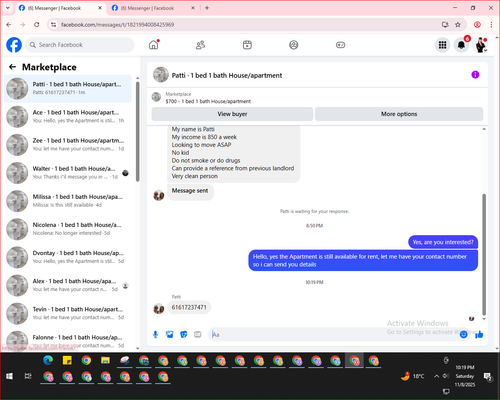The image size is (500, 400).
Task: Open Nicolena conversation in Marketplace list
Action: coord(68,229)
